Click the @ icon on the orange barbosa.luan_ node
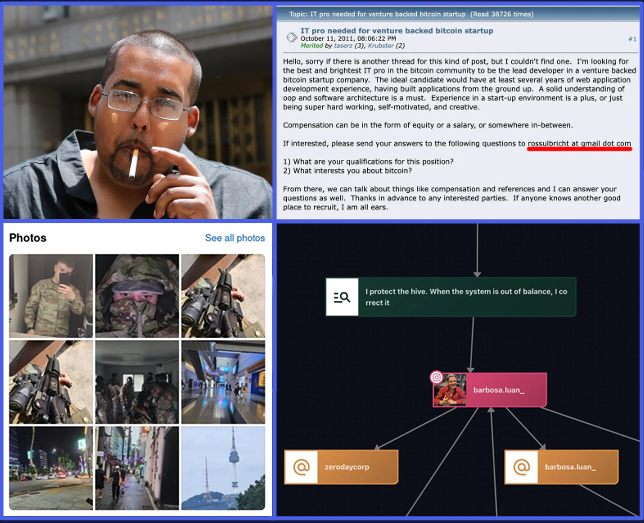This screenshot has height=523, width=644. (520, 466)
